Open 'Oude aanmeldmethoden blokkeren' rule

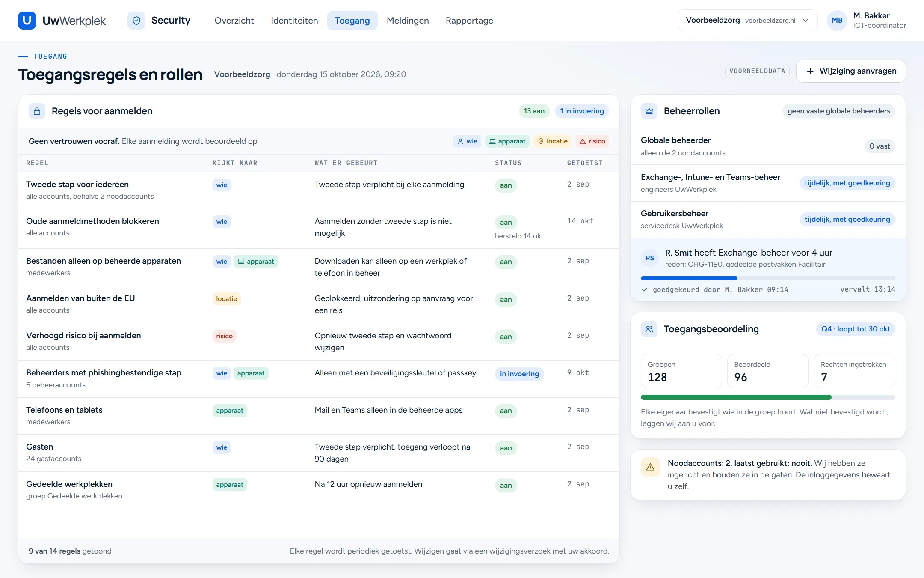pyautogui.click(x=319, y=229)
